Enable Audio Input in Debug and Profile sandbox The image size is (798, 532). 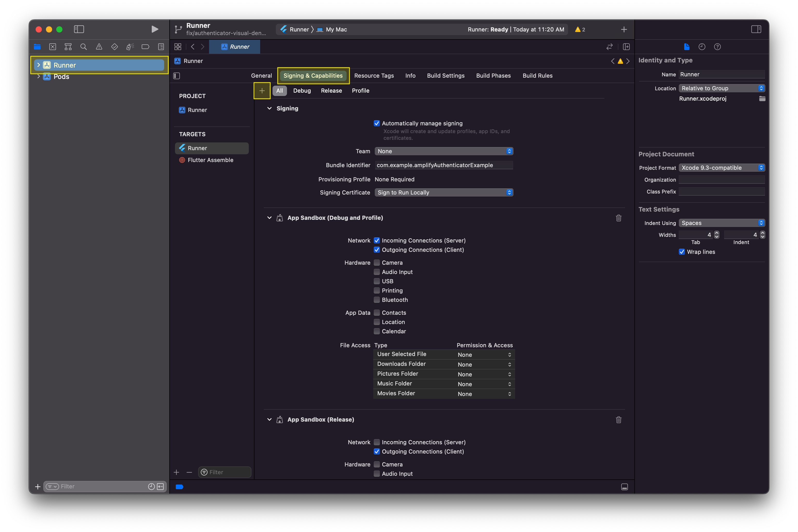[x=377, y=272]
